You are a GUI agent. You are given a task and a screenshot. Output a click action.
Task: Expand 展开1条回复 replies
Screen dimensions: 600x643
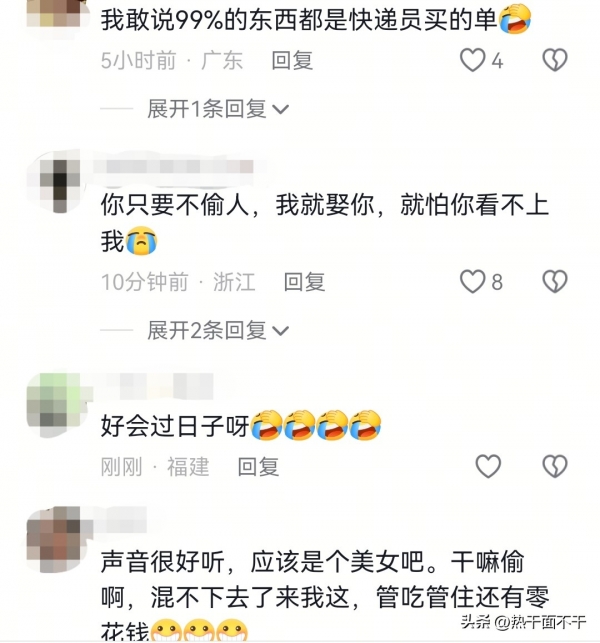pyautogui.click(x=218, y=109)
